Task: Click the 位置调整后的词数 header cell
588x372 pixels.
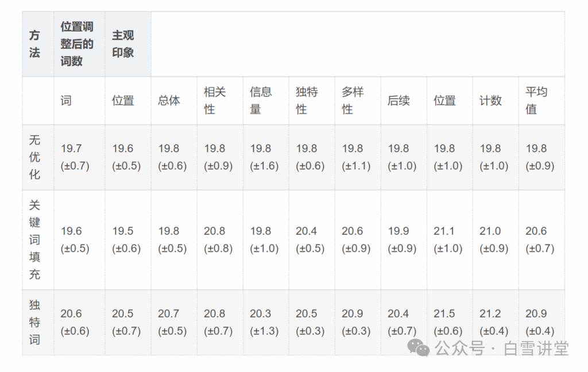Action: coord(77,44)
